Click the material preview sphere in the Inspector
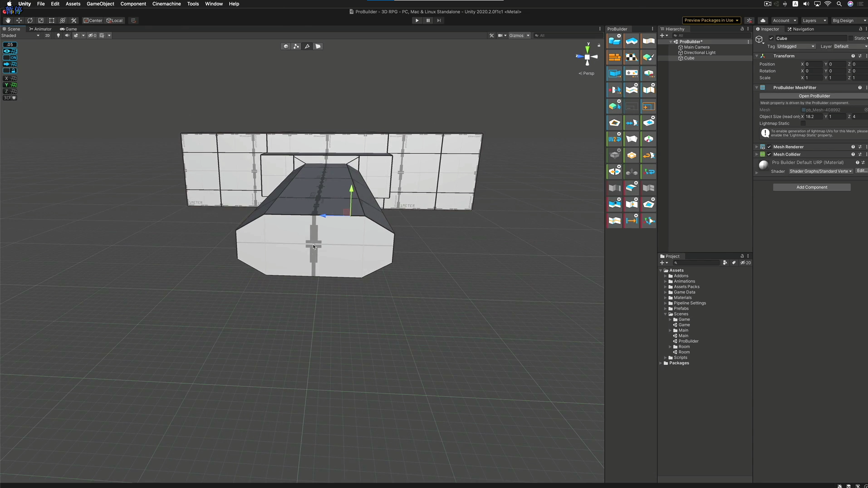This screenshot has height=488, width=868. [763, 165]
